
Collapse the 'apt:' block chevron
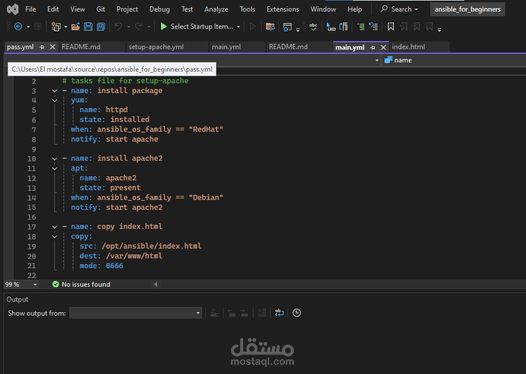pos(54,168)
